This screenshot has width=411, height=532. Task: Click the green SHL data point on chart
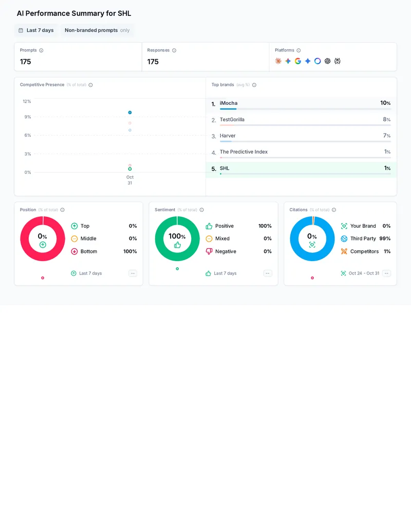(x=130, y=169)
